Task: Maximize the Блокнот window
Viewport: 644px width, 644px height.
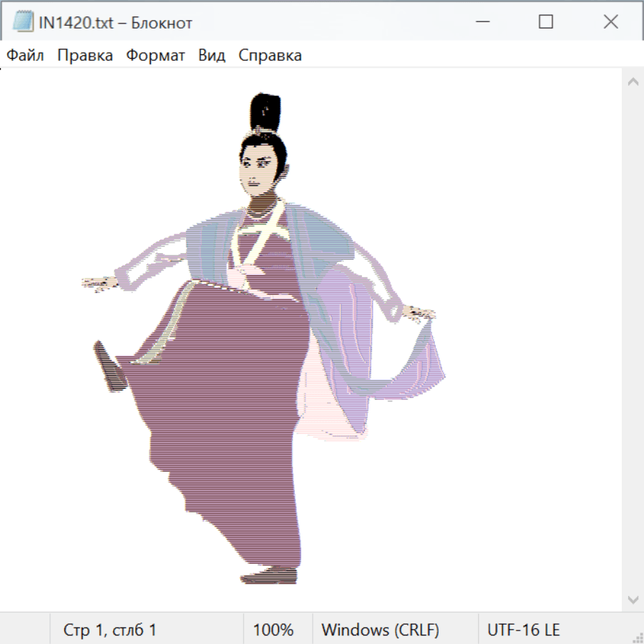Action: point(546,22)
